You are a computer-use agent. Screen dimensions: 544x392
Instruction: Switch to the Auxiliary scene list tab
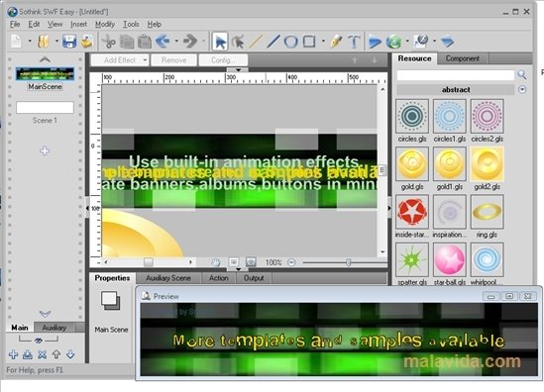(x=54, y=328)
